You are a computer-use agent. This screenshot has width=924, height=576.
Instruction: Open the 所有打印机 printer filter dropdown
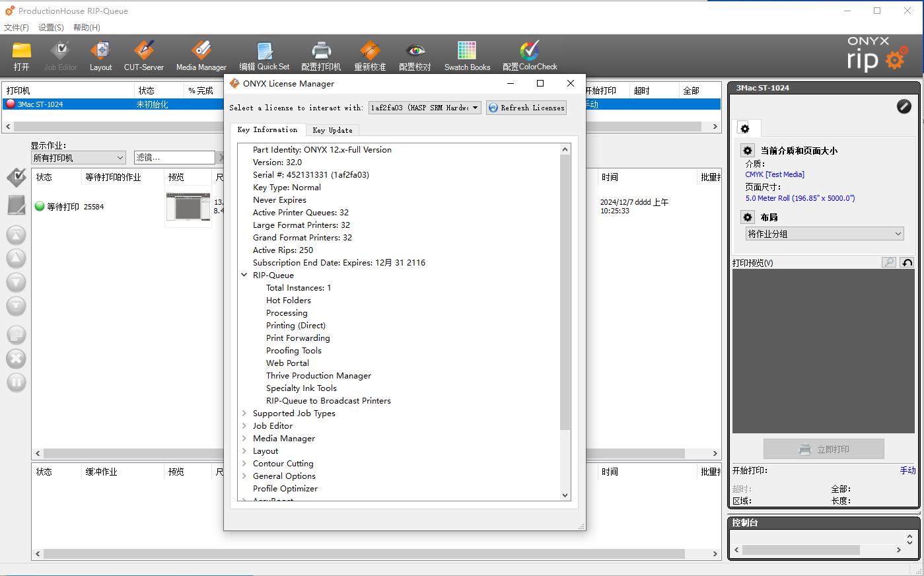(x=79, y=158)
